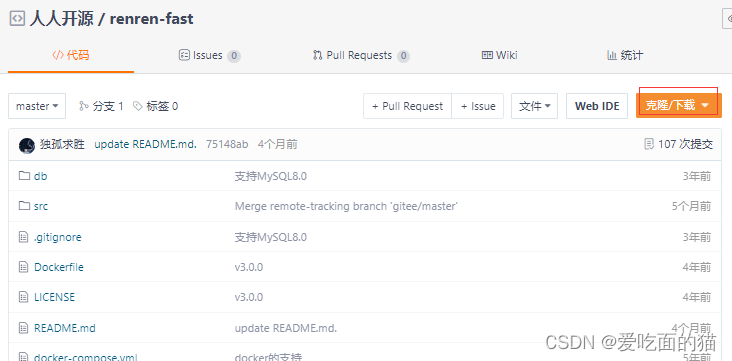Viewport: 732px width, 361px height.
Task: Open the LICENSE commit message v3.0.0
Action: (x=249, y=297)
